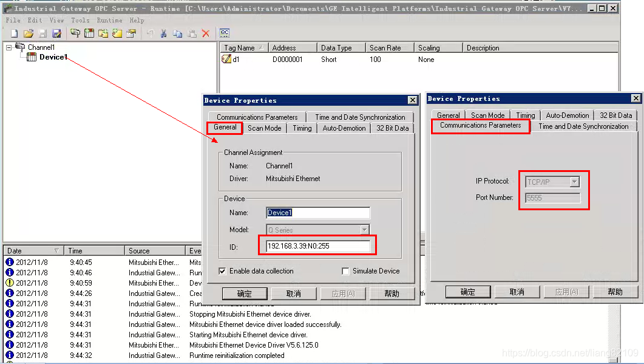The height and width of the screenshot is (364, 644).
Task: Sort event log by Date column
Action: (x=33, y=250)
